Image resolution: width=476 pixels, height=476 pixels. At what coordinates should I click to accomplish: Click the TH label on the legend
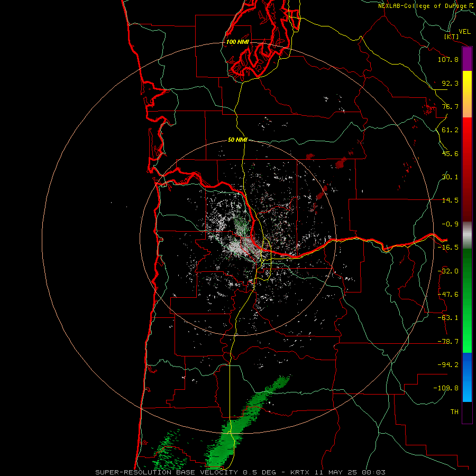tap(454, 412)
